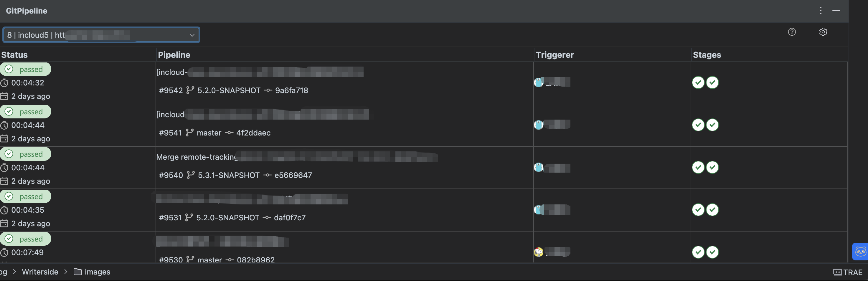Screen dimensions: 868x281
Task: Click first stage checkmark of pipeline #9542
Action: coord(698,82)
